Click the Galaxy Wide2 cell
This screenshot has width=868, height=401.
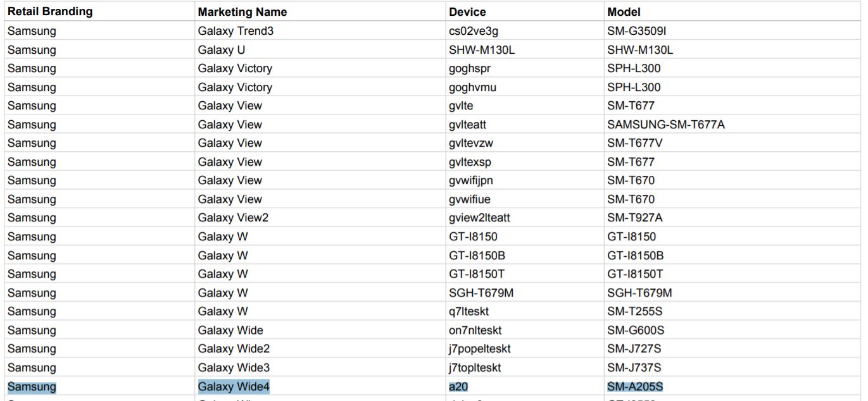point(234,349)
